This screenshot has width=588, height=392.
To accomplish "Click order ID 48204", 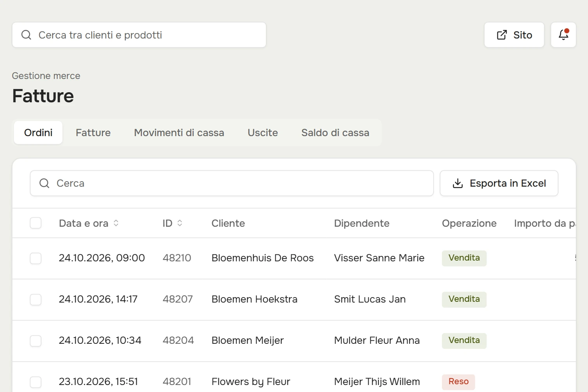I will click(x=178, y=340).
